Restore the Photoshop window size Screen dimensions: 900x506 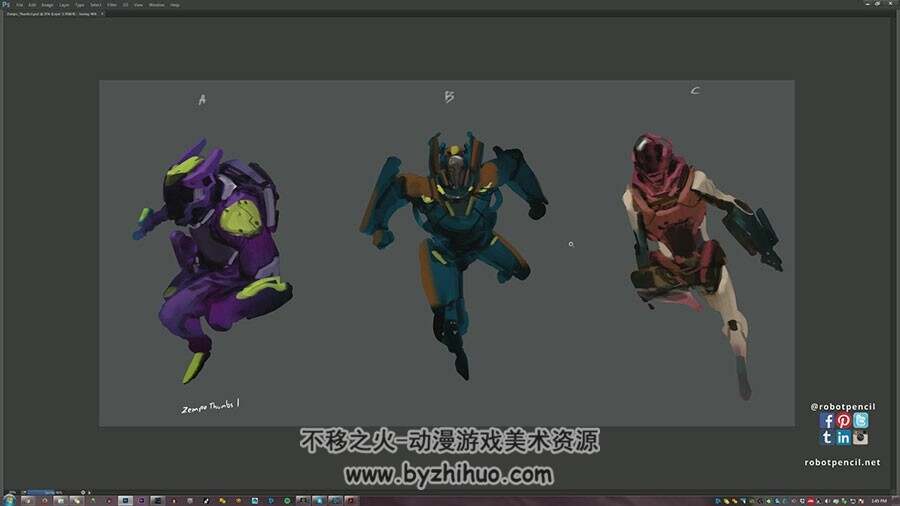(878, 3)
